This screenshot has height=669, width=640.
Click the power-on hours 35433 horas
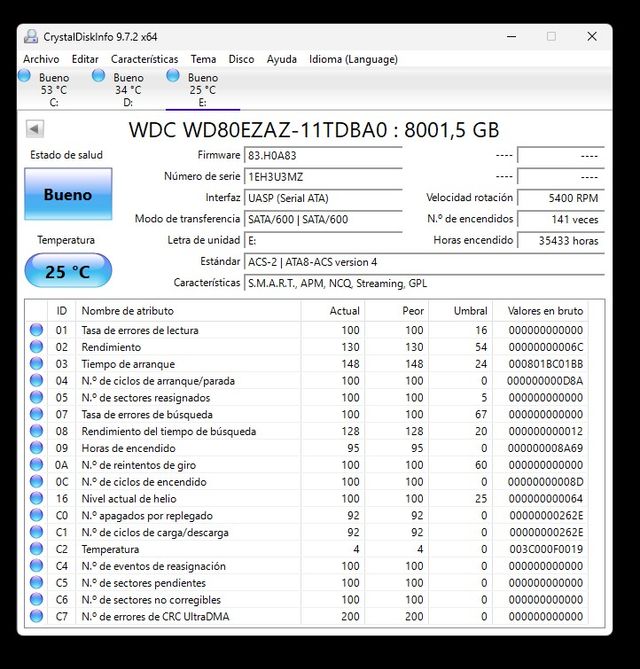coord(561,241)
